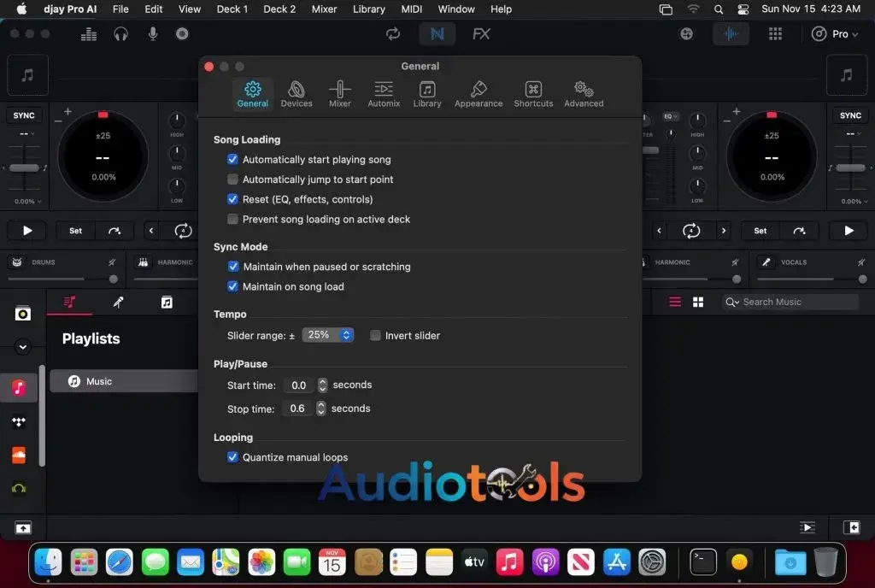
Task: Open the FX effects panel
Action: (480, 34)
